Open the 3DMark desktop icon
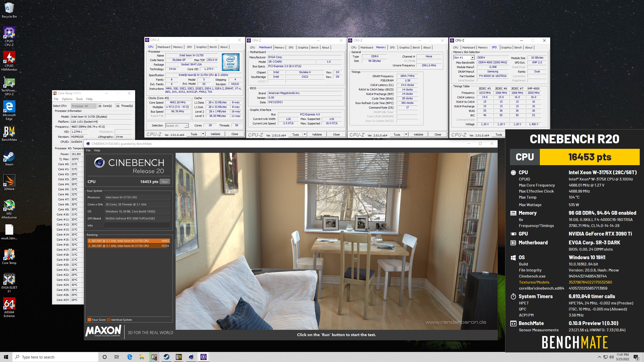Screen dimensions: 644x362 (x=9, y=183)
